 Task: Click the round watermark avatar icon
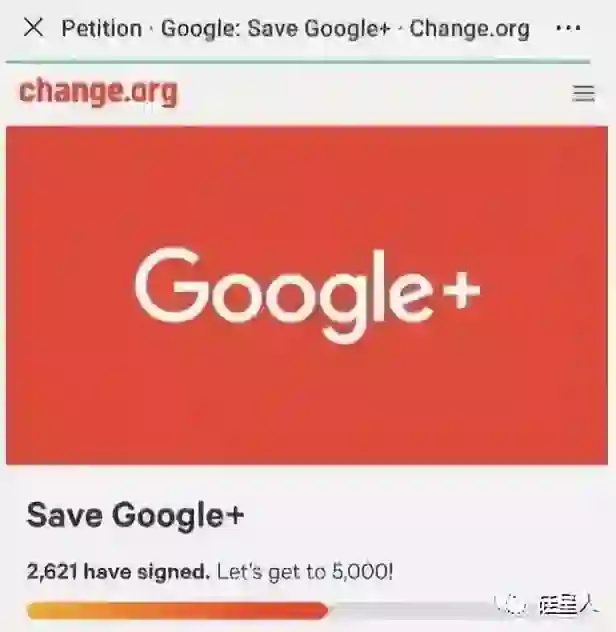510,604
